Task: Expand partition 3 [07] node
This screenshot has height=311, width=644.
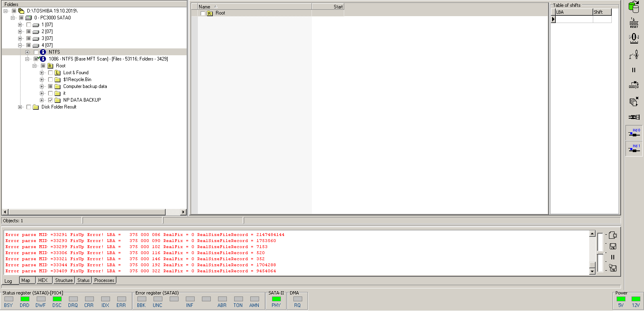Action: (20, 38)
